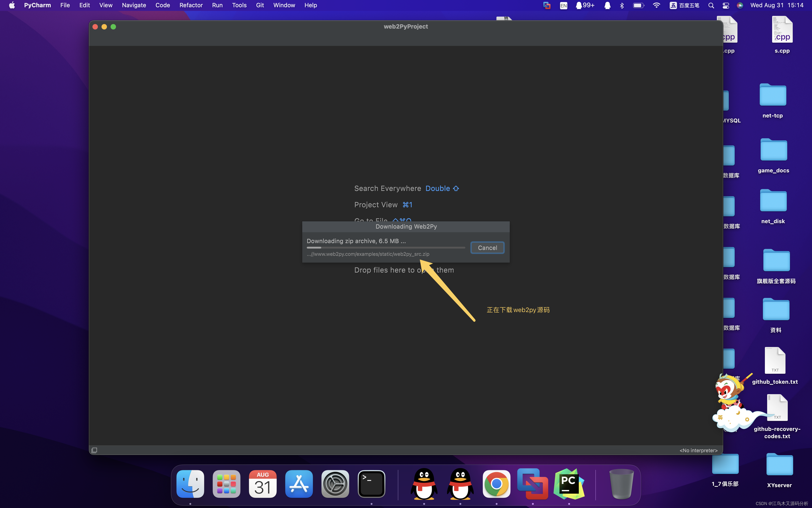Click the battery status icon

click(638, 5)
